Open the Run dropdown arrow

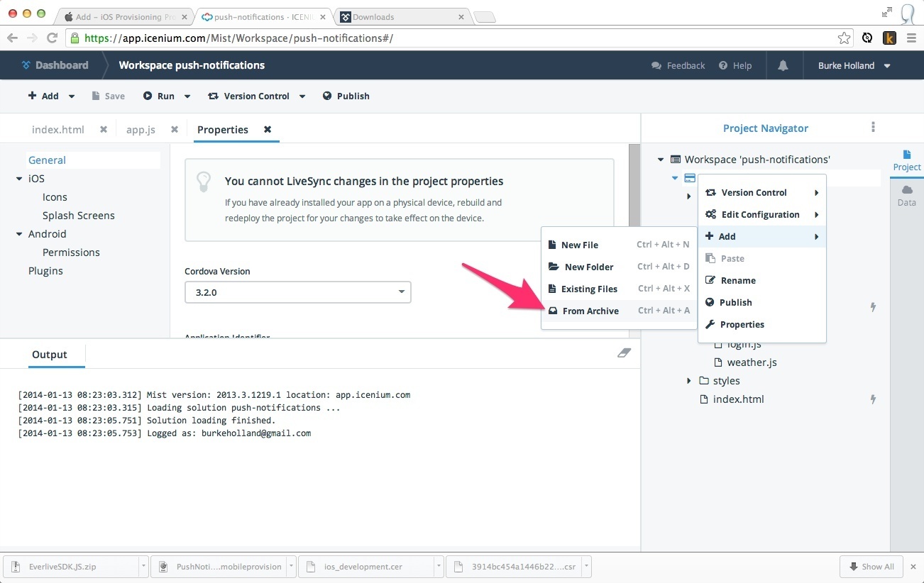click(x=187, y=96)
